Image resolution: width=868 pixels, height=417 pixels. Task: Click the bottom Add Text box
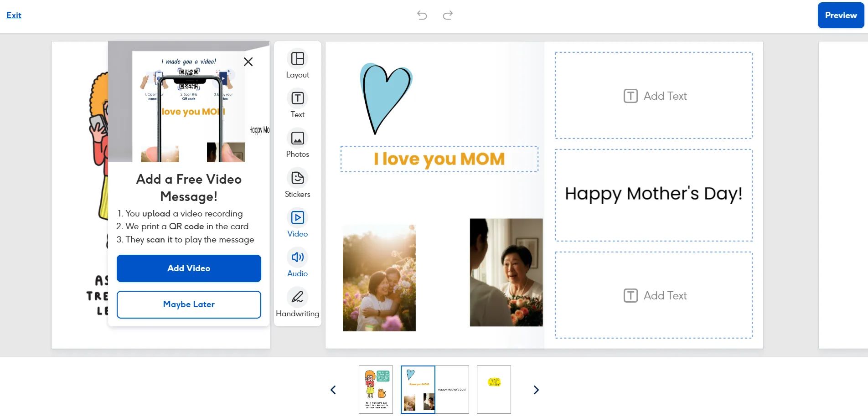tap(654, 295)
